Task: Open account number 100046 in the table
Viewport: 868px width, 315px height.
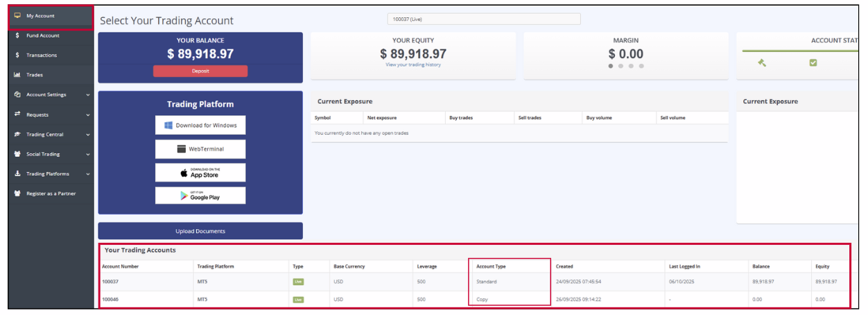Action: pyautogui.click(x=111, y=300)
